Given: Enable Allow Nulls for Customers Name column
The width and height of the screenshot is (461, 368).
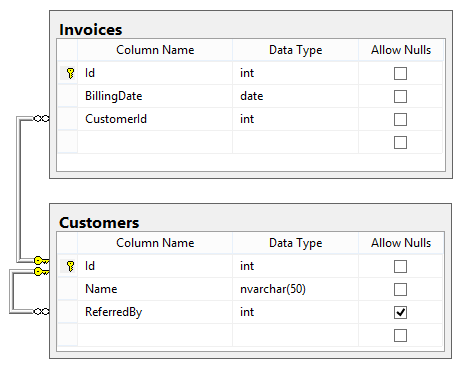Looking at the screenshot, I should [x=400, y=289].
